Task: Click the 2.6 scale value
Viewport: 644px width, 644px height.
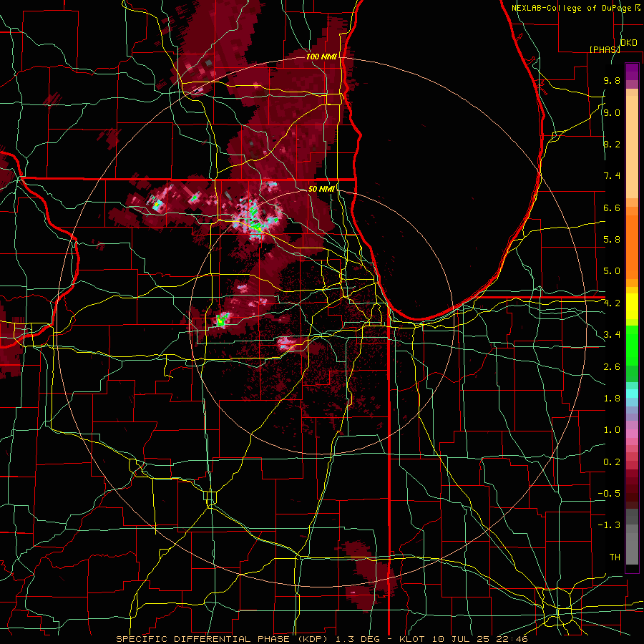Action: [x=612, y=367]
